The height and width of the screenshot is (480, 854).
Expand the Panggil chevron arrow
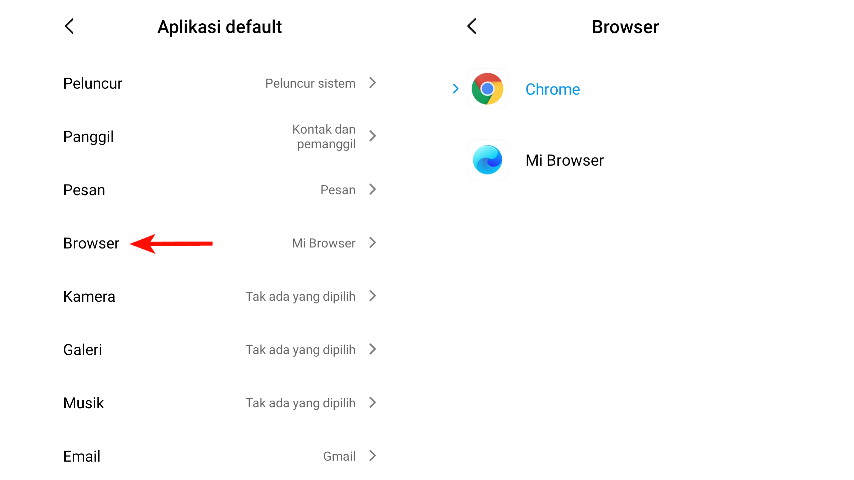373,136
